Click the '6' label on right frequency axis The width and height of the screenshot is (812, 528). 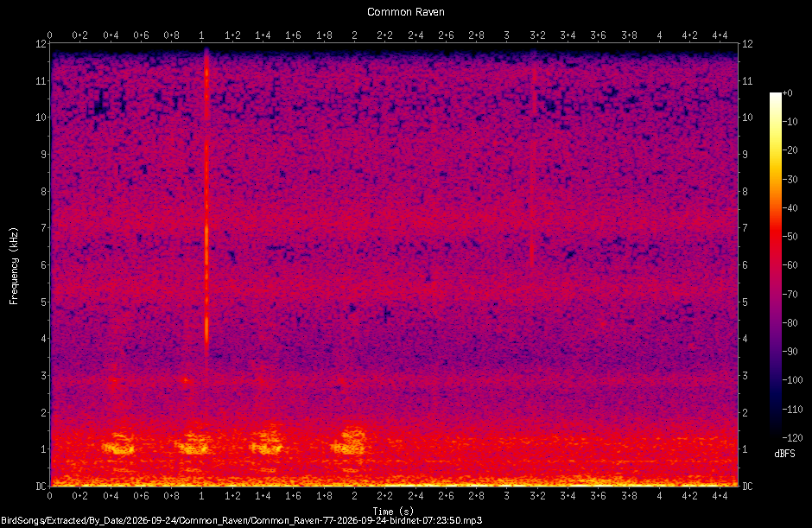pyautogui.click(x=745, y=264)
